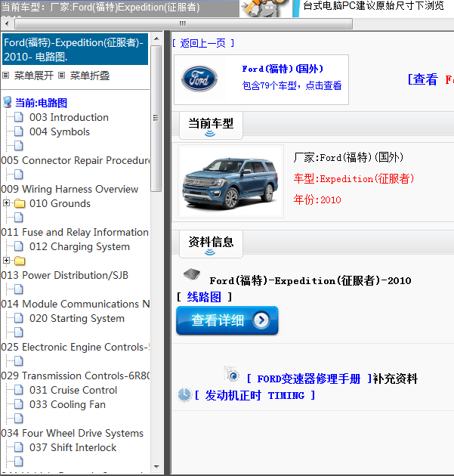The image size is (454, 476).
Task: Click the 010 Grounds folder icon
Action: coord(20,203)
